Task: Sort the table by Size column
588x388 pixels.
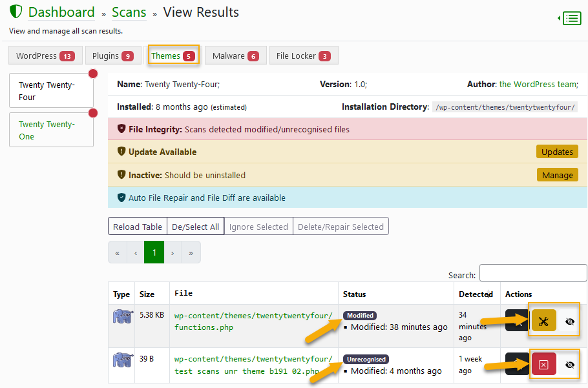Action: click(152, 294)
